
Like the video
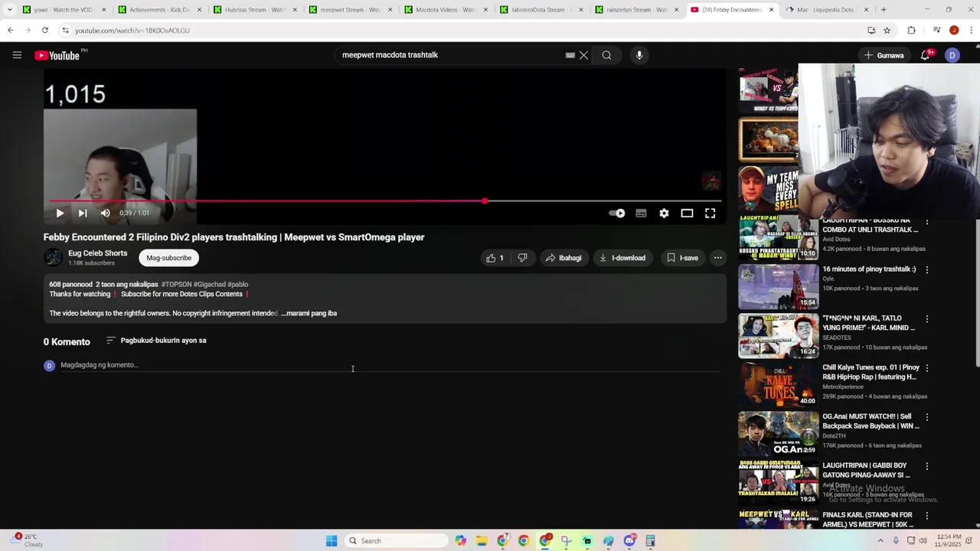coord(495,258)
